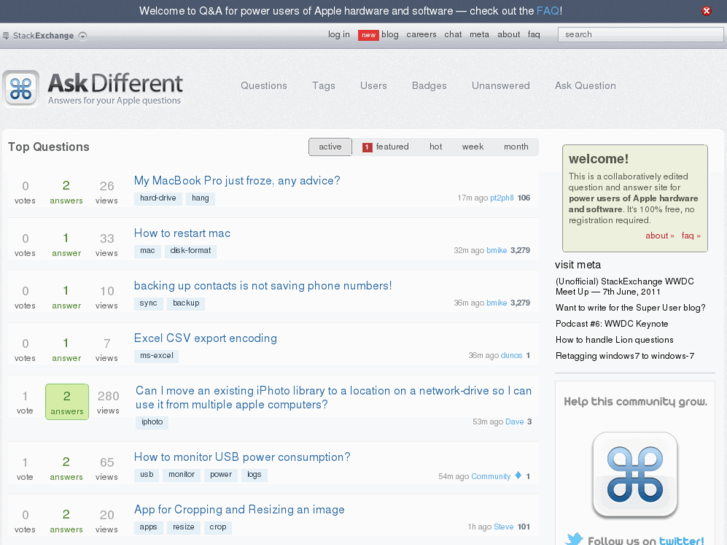Screen dimensions: 727x545
Task: Open user Steve profile
Action: click(504, 527)
